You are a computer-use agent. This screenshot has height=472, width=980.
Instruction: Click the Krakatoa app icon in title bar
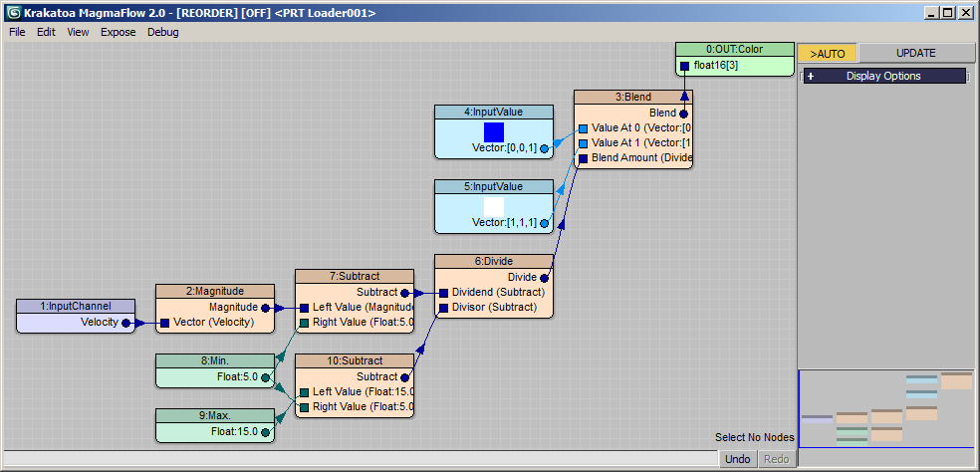point(14,13)
